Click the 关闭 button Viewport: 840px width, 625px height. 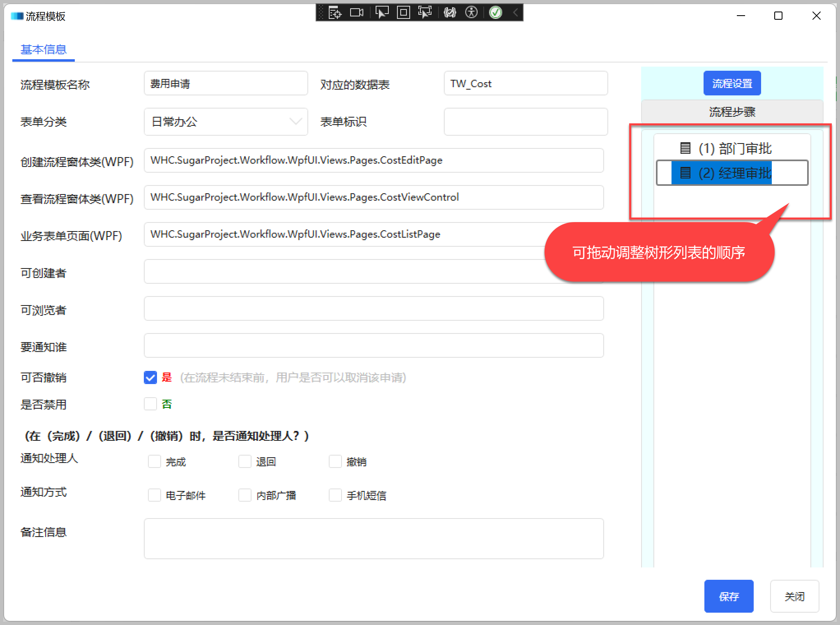794,596
